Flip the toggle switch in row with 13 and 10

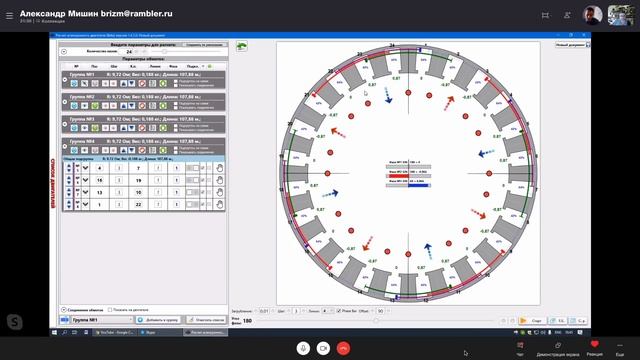tap(192, 192)
